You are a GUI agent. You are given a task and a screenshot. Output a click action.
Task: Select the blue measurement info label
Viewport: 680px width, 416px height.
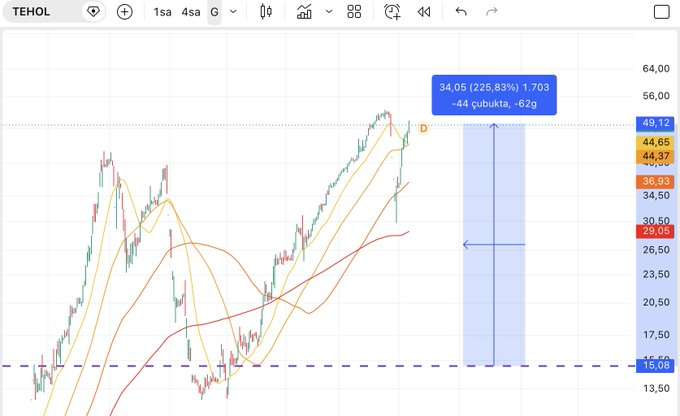494,95
